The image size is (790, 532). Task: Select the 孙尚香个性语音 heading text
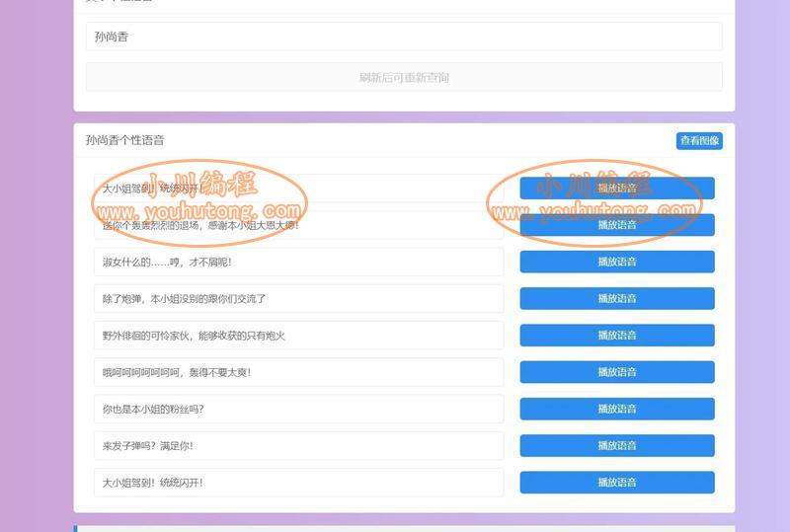click(124, 140)
